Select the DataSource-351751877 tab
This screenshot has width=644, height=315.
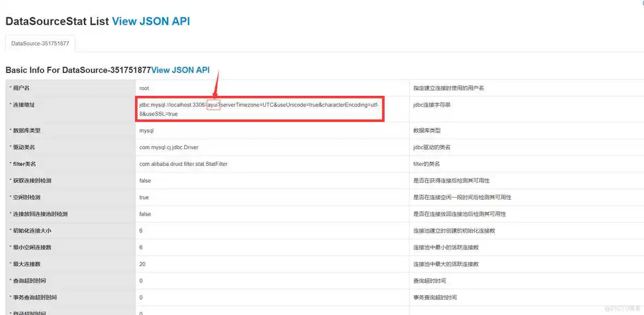pos(40,42)
